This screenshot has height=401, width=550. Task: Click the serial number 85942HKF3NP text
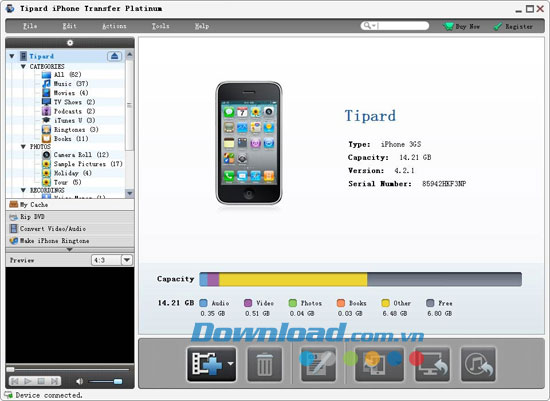pos(444,183)
